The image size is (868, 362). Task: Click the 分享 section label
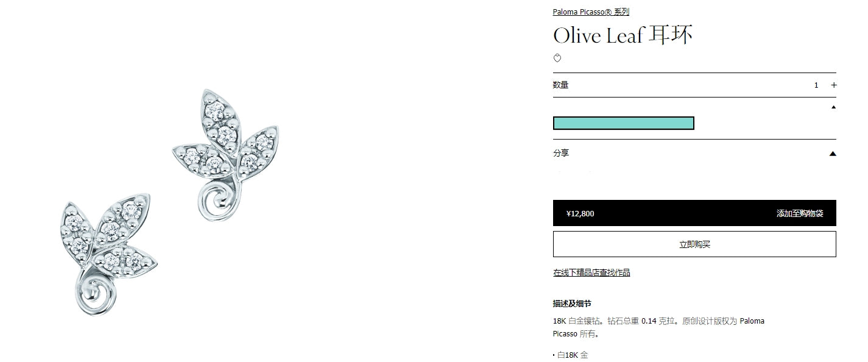pos(561,154)
